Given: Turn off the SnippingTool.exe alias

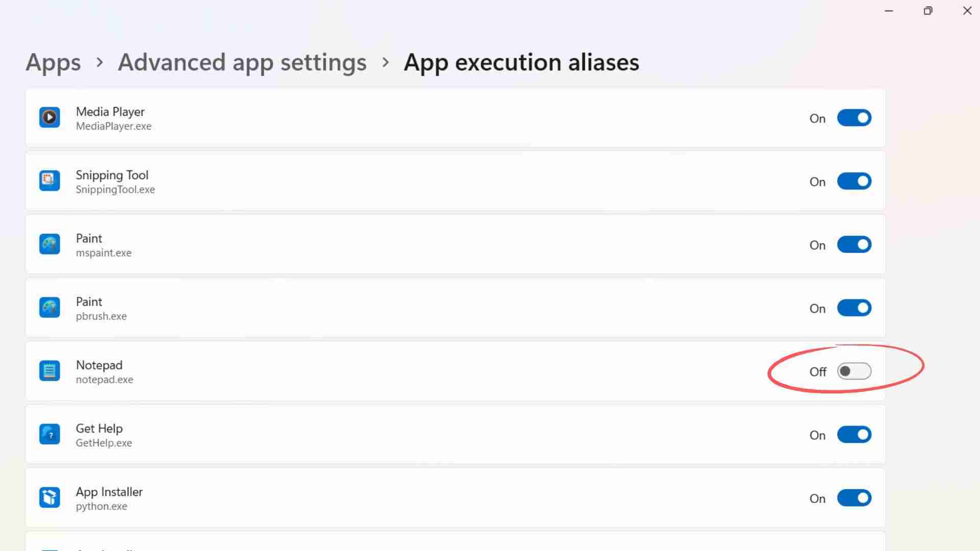Looking at the screenshot, I should (854, 181).
